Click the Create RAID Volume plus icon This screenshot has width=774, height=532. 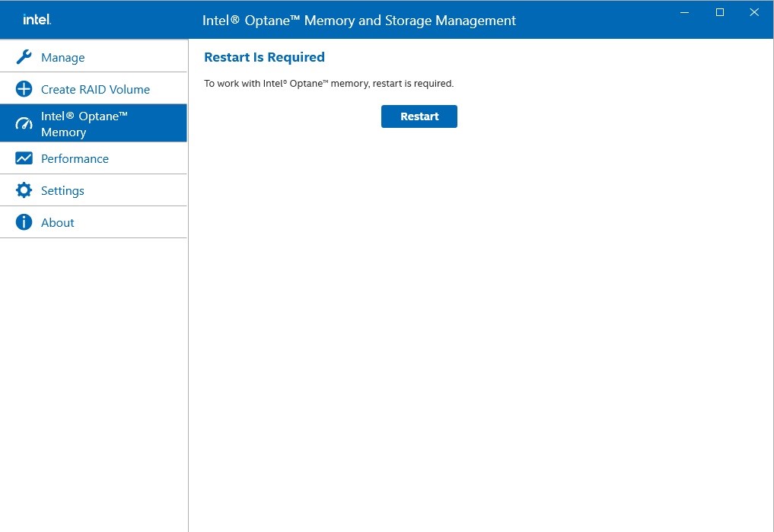[x=24, y=89]
